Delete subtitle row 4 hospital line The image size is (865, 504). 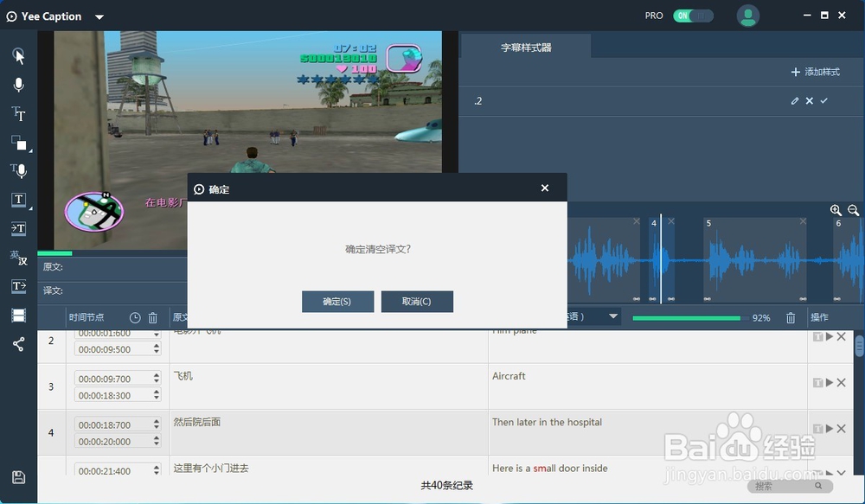click(x=842, y=429)
